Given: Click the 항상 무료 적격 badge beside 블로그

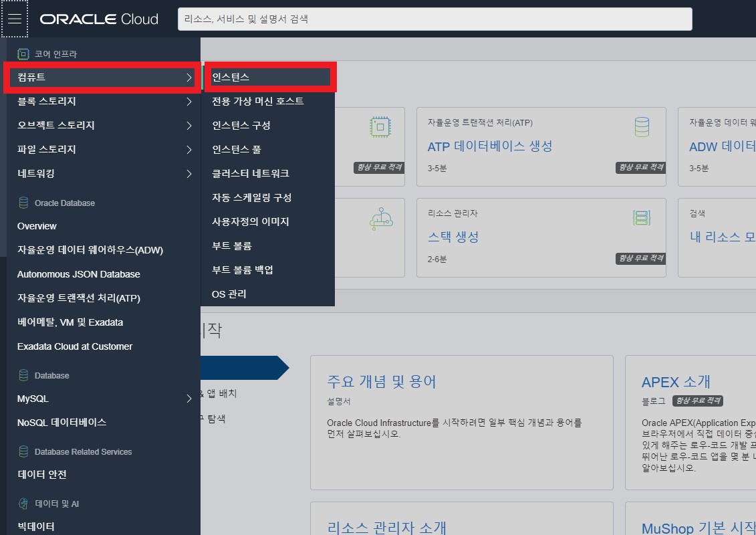Looking at the screenshot, I should [698, 401].
